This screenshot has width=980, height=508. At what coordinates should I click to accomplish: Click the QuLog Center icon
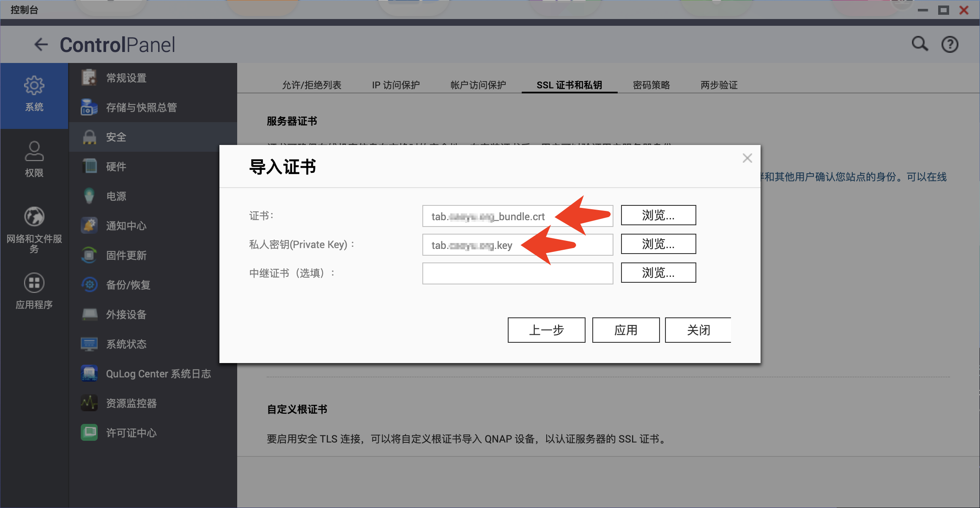coord(89,374)
